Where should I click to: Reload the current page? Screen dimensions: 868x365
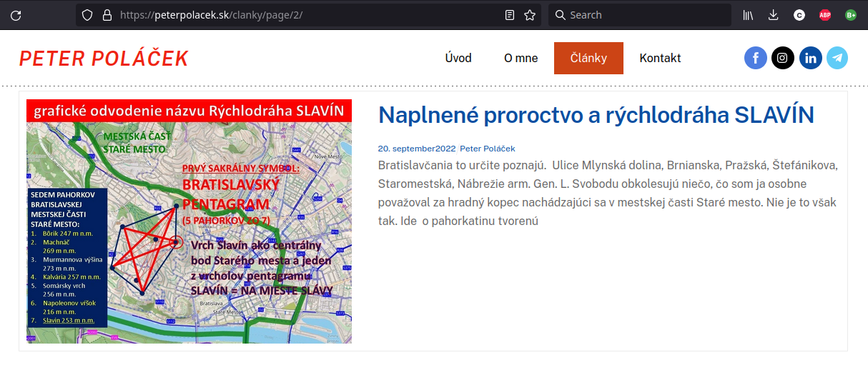tap(16, 15)
